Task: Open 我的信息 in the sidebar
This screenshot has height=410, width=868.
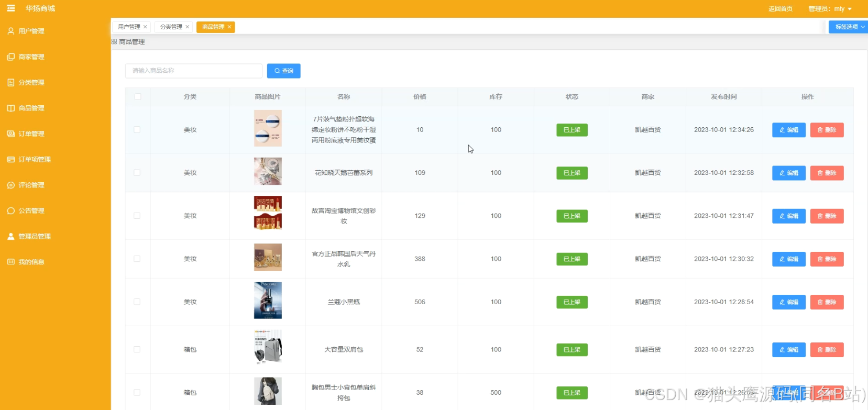Action: [26, 262]
